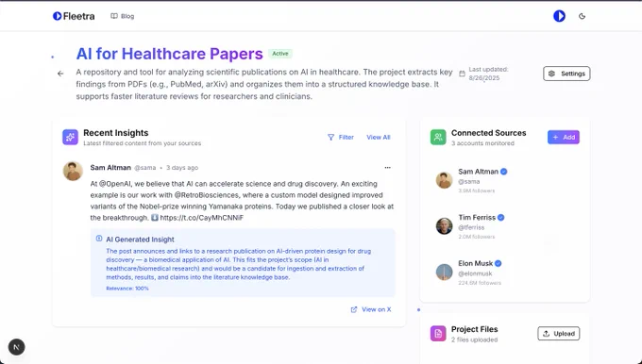
Task: Open the user profile avatar in header
Action: click(x=559, y=16)
